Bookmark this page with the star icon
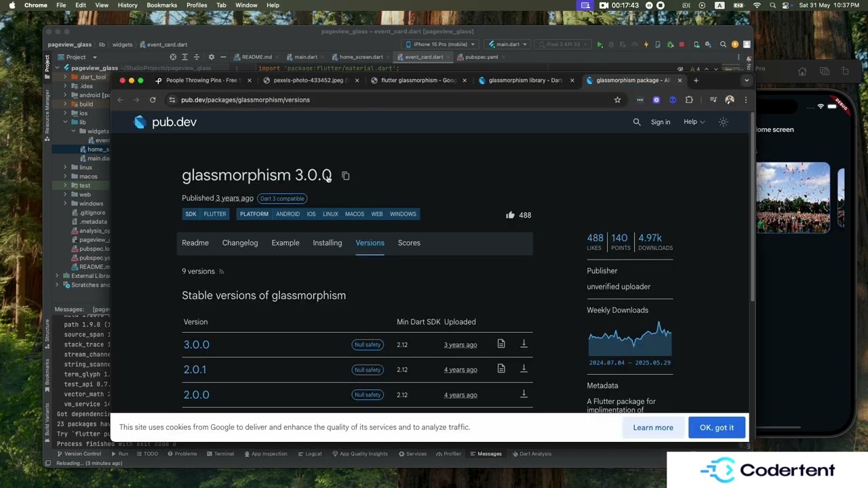The height and width of the screenshot is (488, 868). [617, 100]
